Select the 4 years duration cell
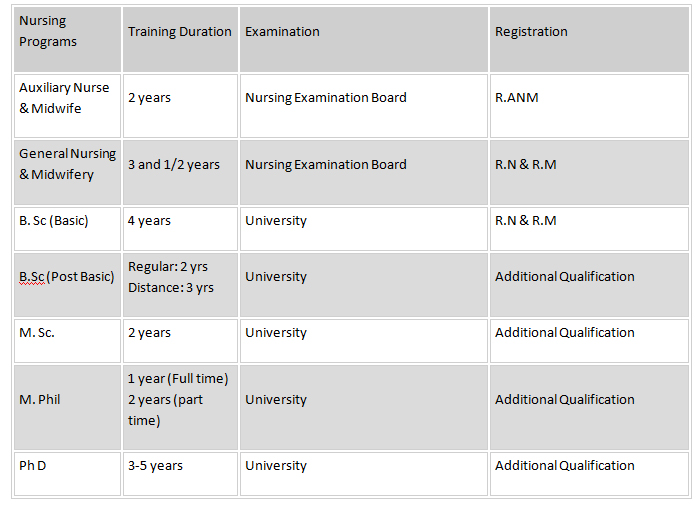 click(x=180, y=229)
